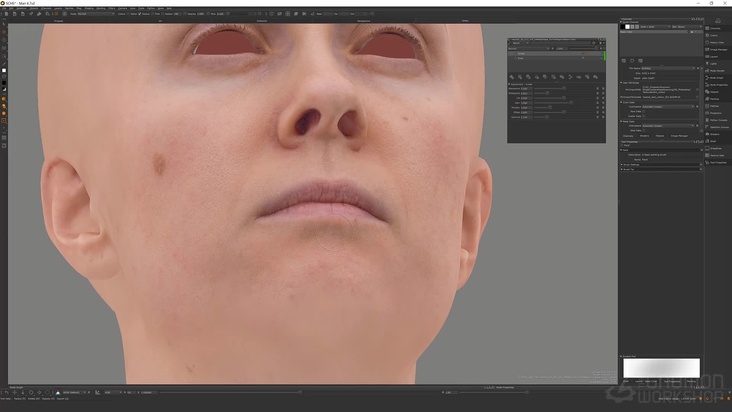Click the painted buffer gradient thumbnail
The image size is (732, 412).
662,368
